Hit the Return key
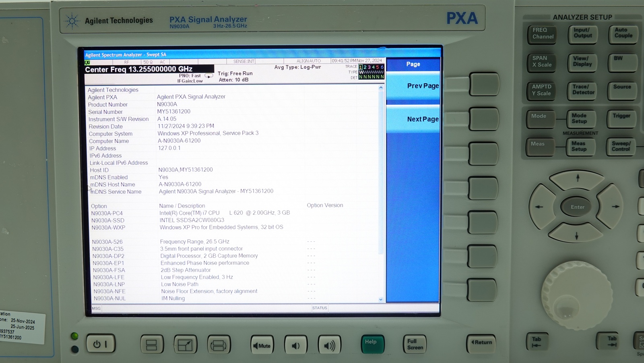Viewport: 644px width, 363px height. point(481,343)
